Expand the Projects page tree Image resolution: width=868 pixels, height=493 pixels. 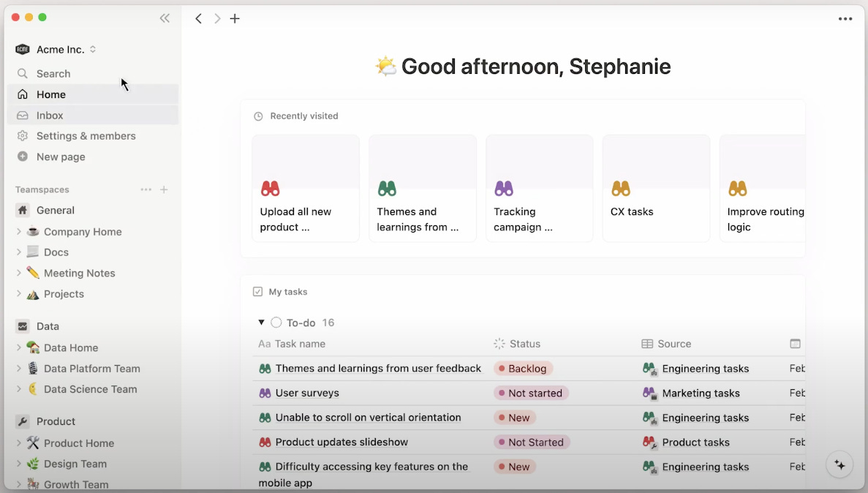click(19, 293)
